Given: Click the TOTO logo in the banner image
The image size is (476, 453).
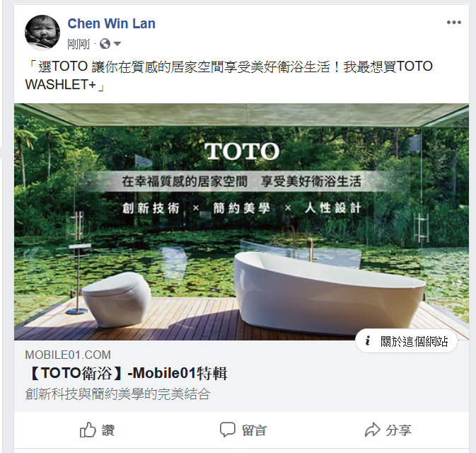Looking at the screenshot, I should tap(242, 151).
